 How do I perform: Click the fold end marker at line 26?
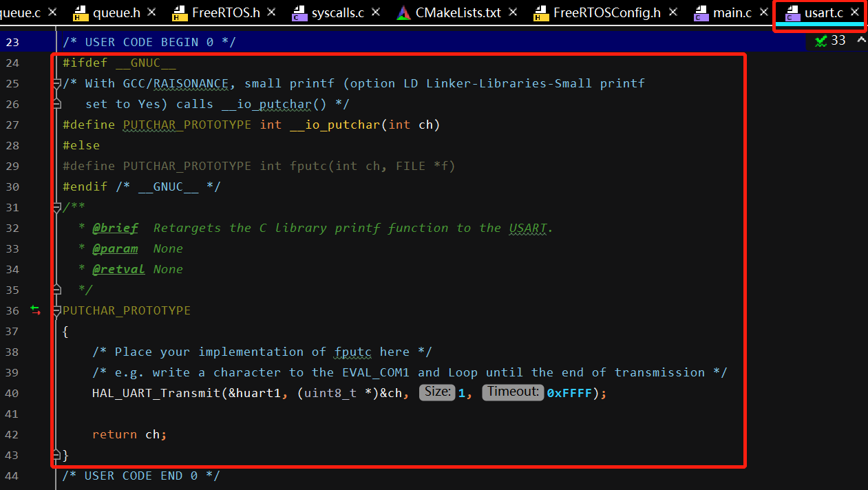click(57, 104)
